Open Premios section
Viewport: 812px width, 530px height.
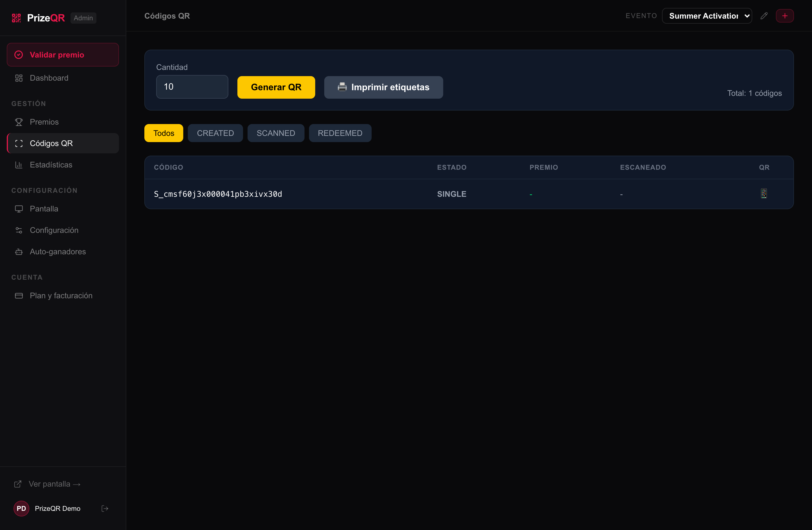click(63, 122)
